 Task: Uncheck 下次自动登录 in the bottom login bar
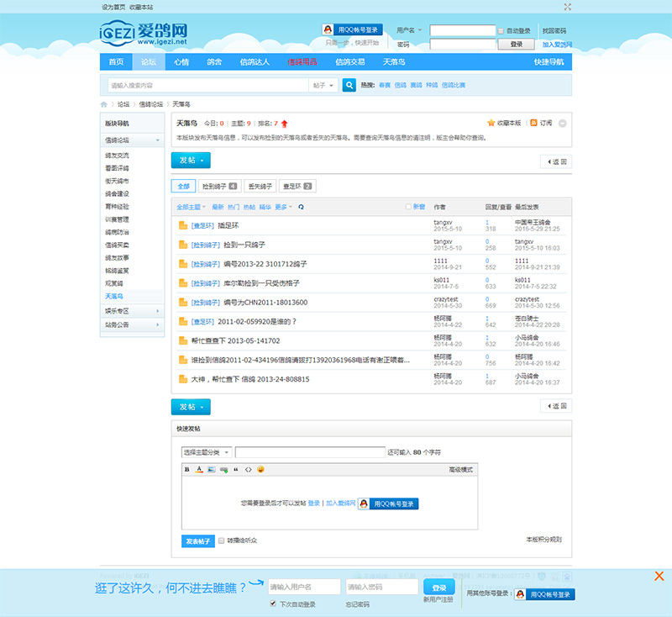click(273, 604)
